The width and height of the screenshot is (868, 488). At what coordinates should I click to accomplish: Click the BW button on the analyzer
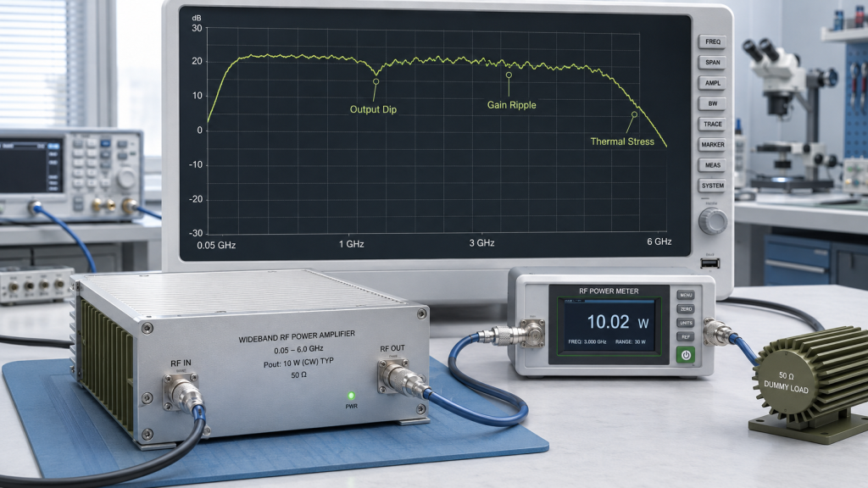point(712,103)
